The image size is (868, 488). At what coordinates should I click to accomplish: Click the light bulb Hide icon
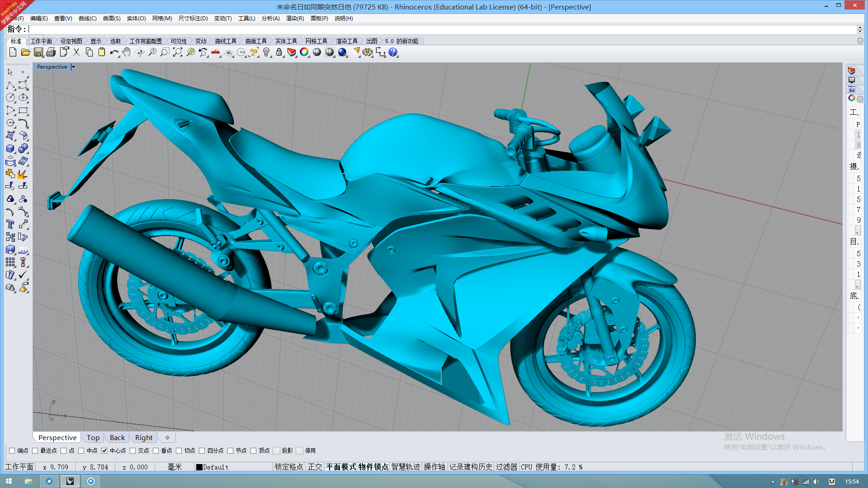click(267, 52)
